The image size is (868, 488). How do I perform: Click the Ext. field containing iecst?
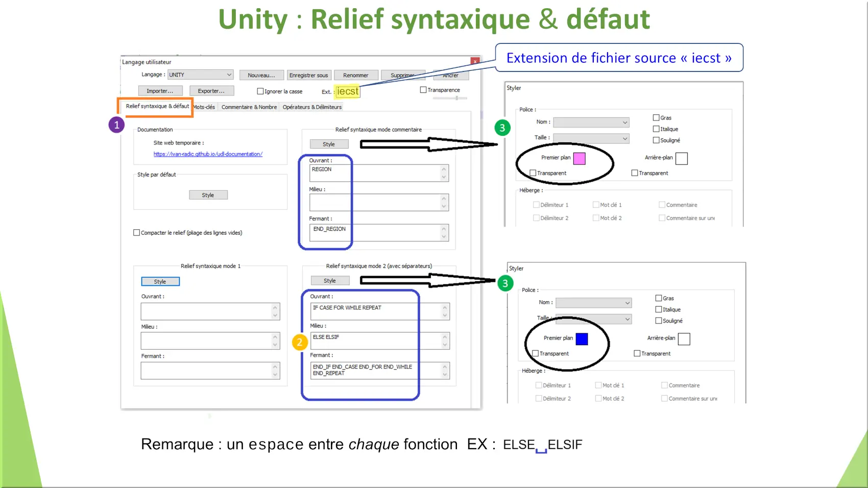(348, 91)
